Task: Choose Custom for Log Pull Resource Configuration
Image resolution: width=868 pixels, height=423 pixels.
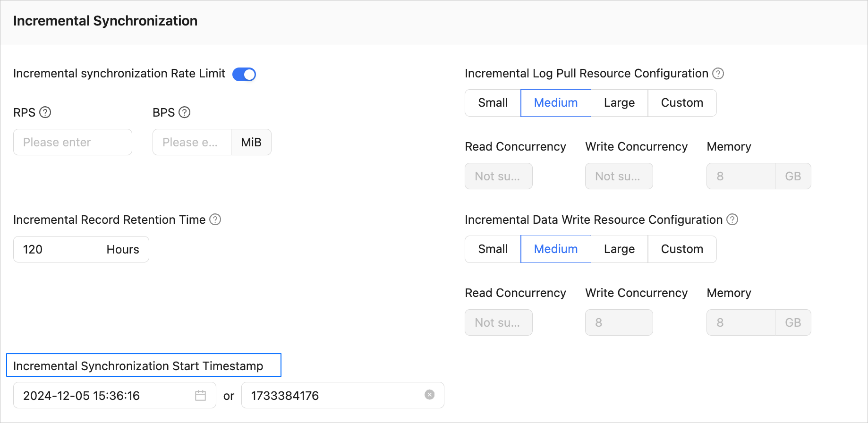Action: coord(681,103)
